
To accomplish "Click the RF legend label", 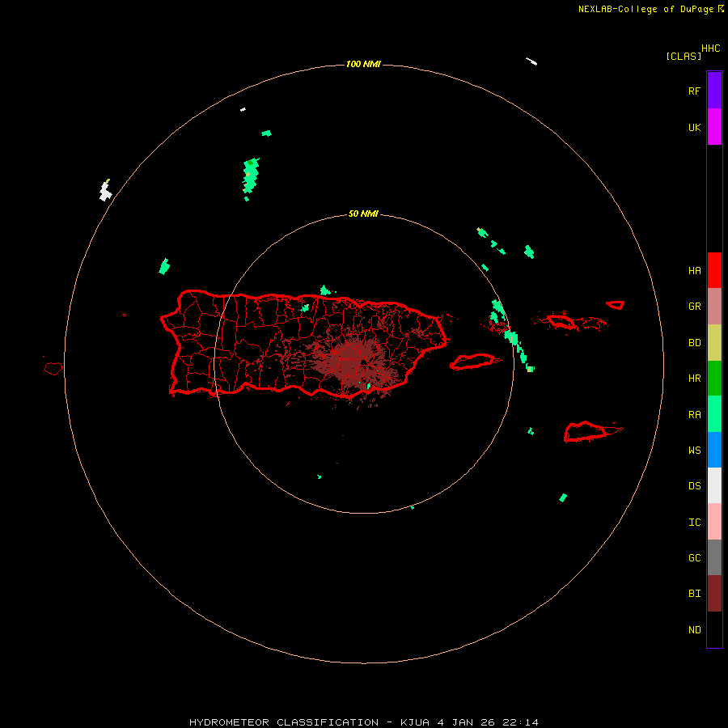I will [694, 91].
